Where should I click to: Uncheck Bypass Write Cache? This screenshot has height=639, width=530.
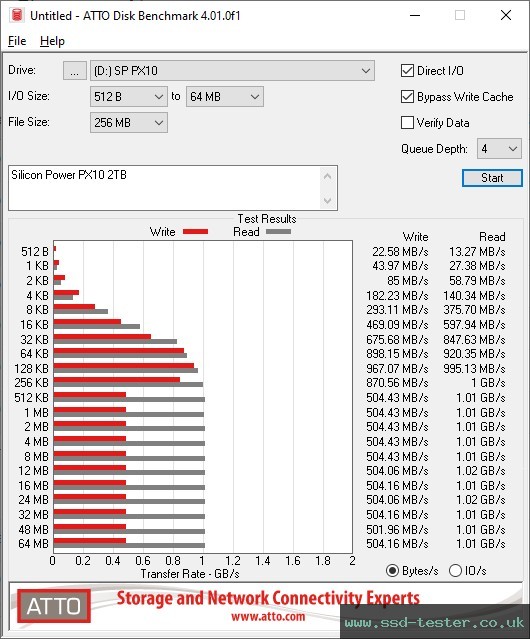(407, 97)
